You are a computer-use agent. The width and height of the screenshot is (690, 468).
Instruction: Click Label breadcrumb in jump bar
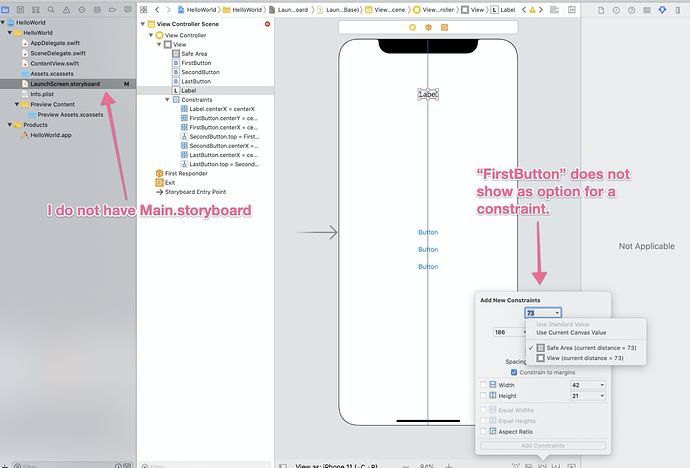(503, 9)
